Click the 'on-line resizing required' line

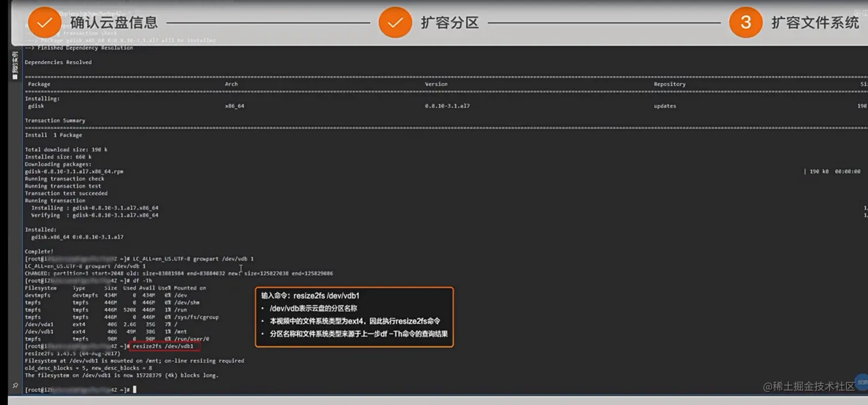[x=134, y=361]
